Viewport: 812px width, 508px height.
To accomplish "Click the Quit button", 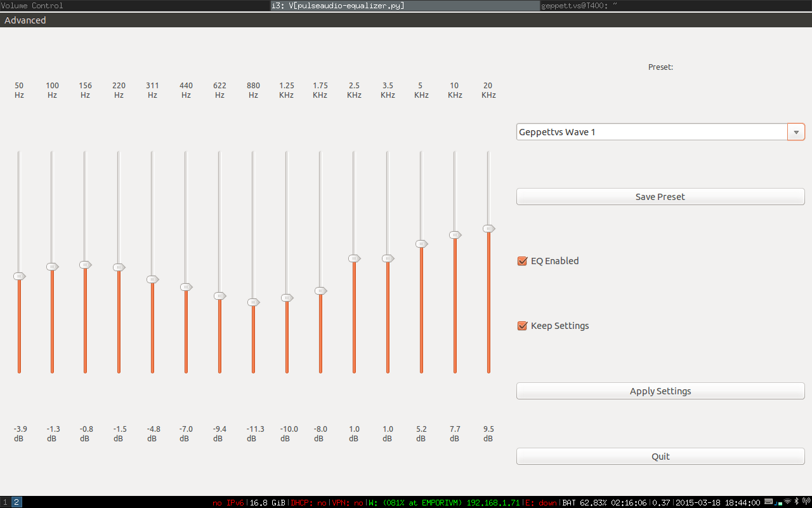I will point(660,456).
